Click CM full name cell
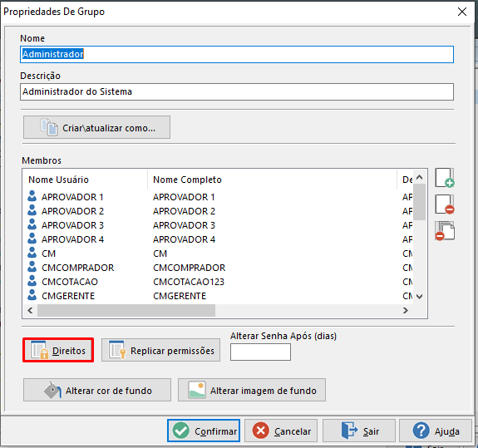This screenshot has width=478, height=448. [x=160, y=254]
